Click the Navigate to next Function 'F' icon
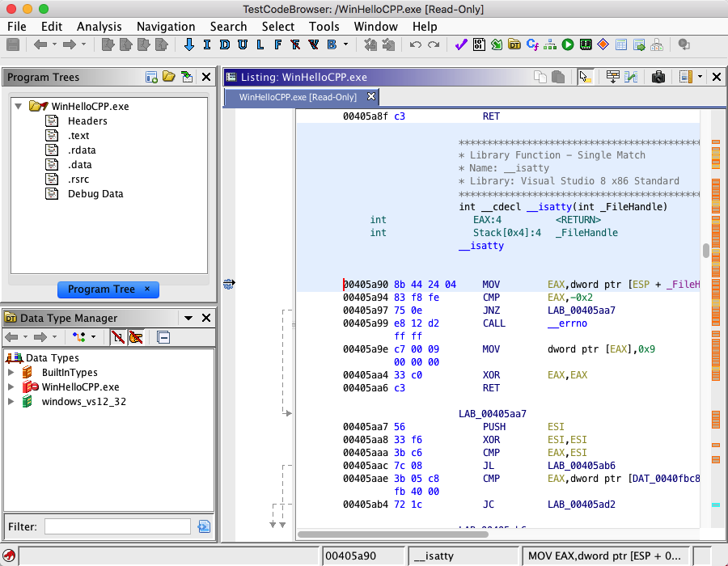 click(x=277, y=44)
